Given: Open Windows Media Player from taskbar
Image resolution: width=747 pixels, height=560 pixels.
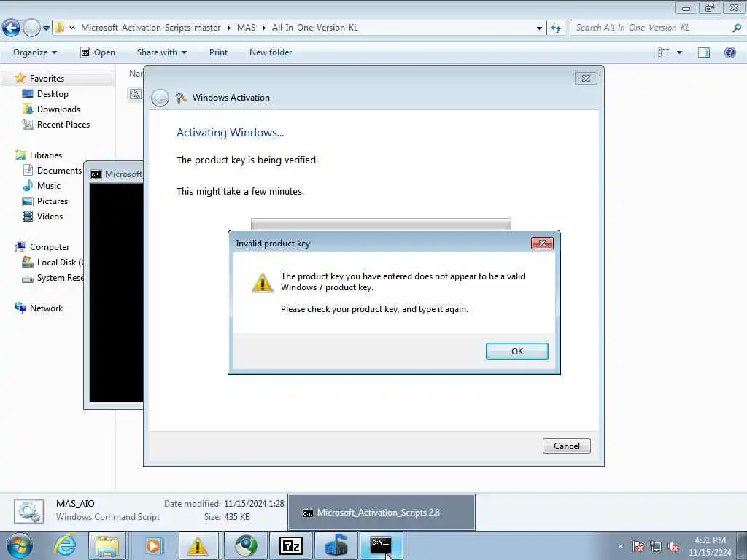Looking at the screenshot, I should [x=153, y=545].
